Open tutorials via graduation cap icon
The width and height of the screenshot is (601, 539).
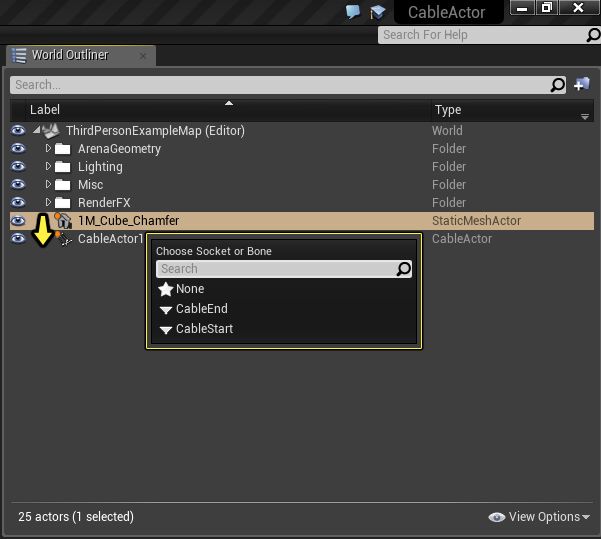tap(377, 11)
